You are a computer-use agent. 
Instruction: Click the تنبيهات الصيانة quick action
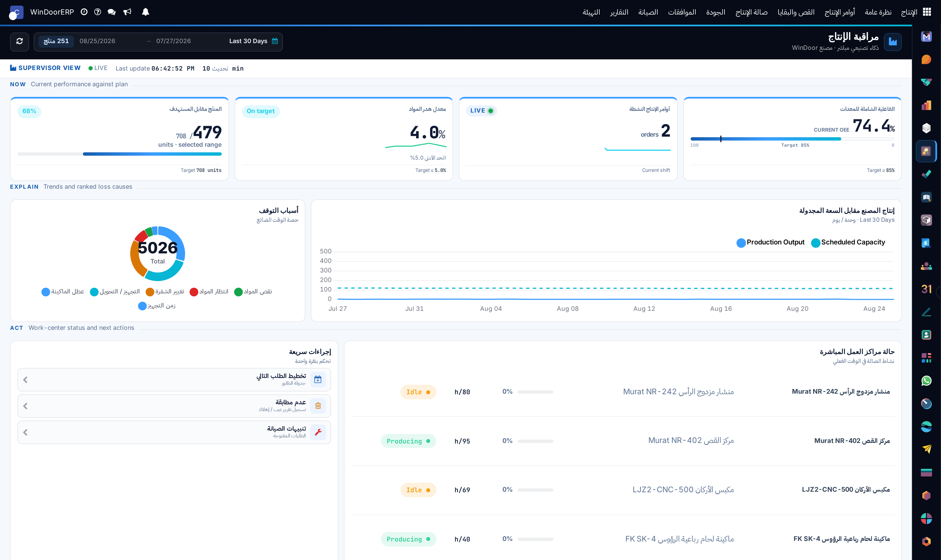coord(174,432)
